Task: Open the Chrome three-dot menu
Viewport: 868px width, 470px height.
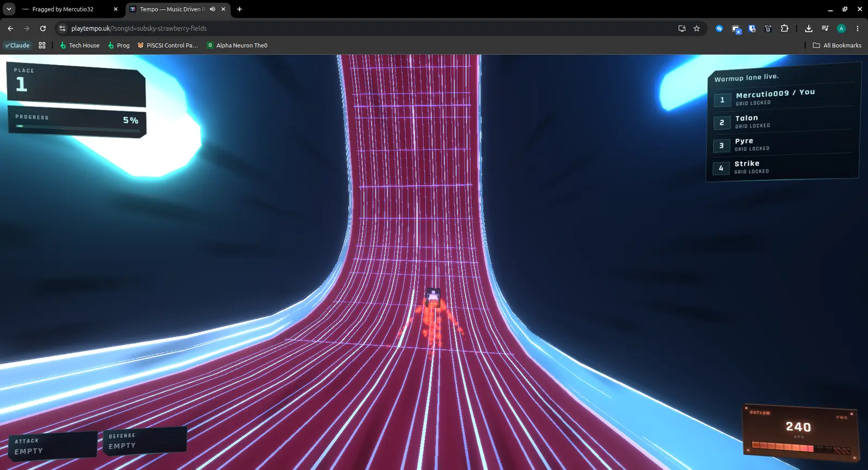Action: 857,28
